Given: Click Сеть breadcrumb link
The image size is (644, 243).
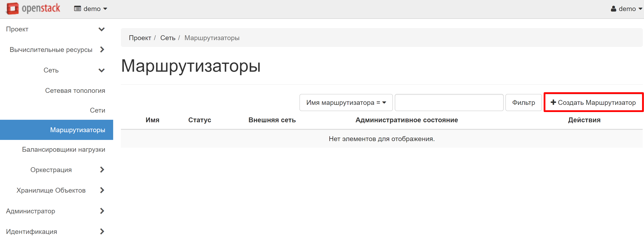Looking at the screenshot, I should [168, 38].
